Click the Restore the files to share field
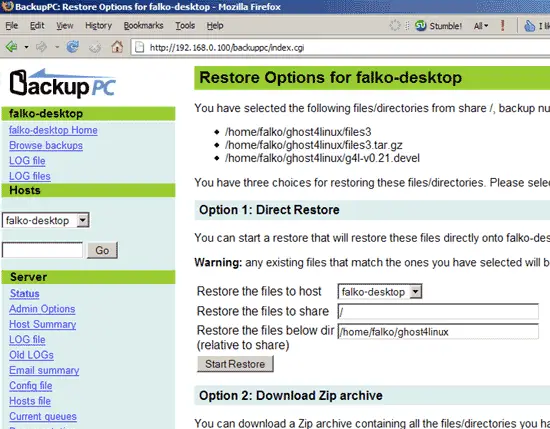550x429 pixels. [438, 311]
